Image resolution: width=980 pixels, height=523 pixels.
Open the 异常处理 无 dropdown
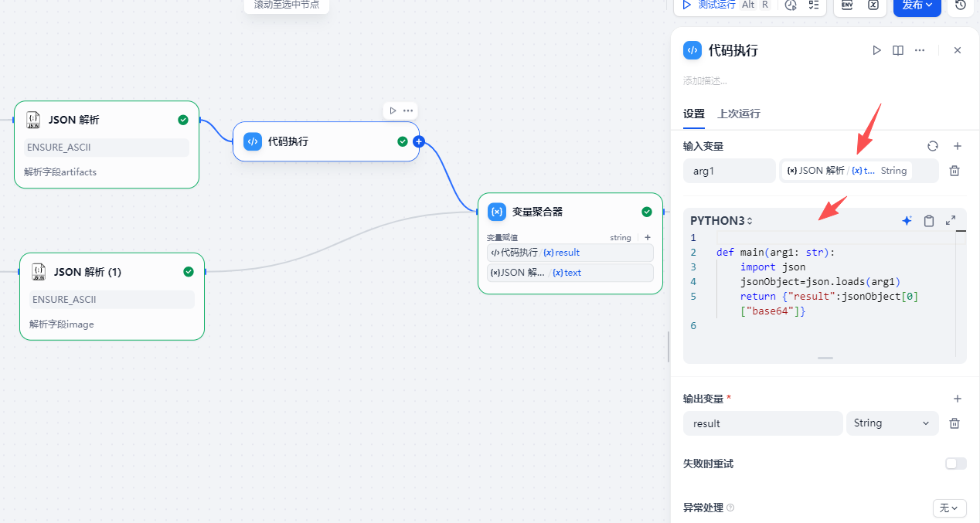click(x=950, y=508)
